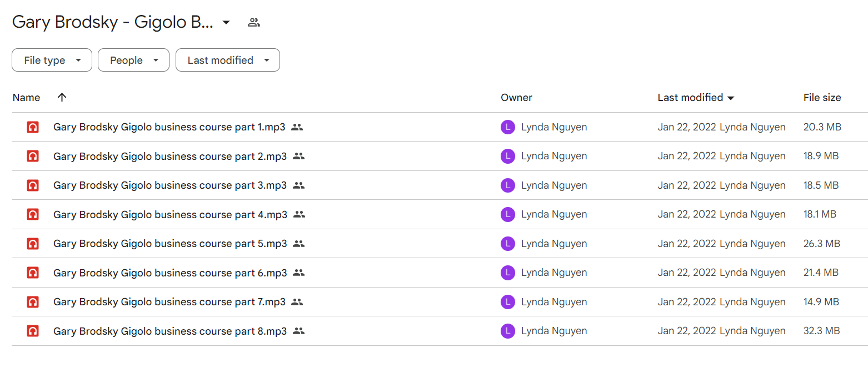Click the audio icon for part 8.mp3
Image resolution: width=868 pixels, height=388 pixels.
(x=33, y=331)
